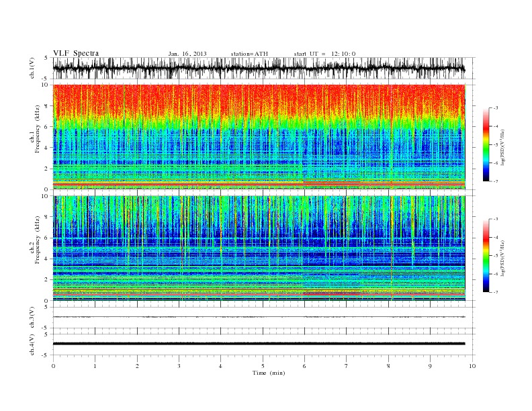This screenshot has height=411, width=532.
Task: Click the '-7' label on ch.1 colorbar
Action: [496, 181]
